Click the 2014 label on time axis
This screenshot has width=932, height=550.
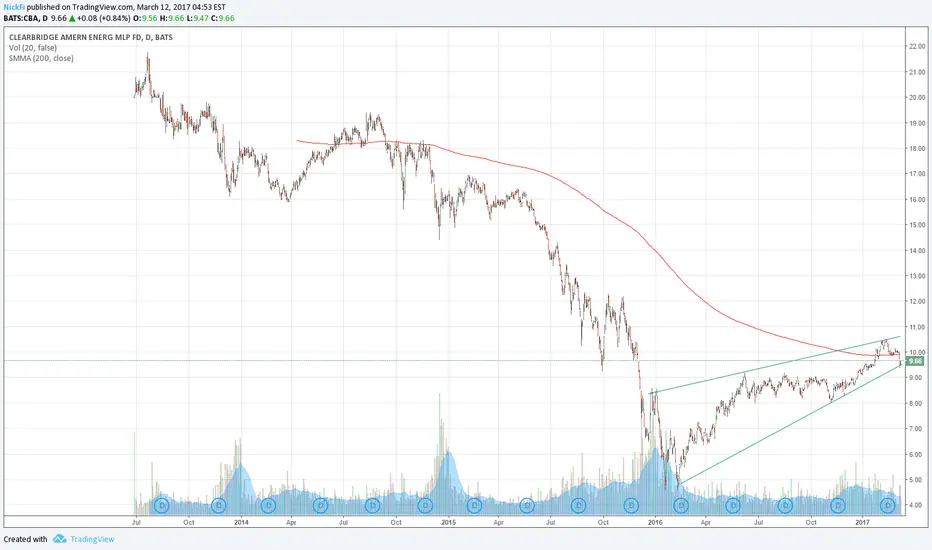[x=241, y=523]
